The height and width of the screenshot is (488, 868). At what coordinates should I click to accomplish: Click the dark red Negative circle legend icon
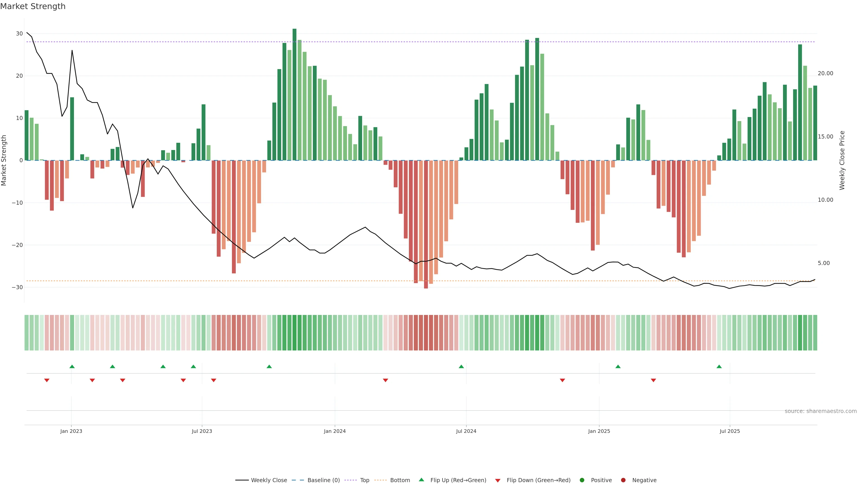click(623, 480)
